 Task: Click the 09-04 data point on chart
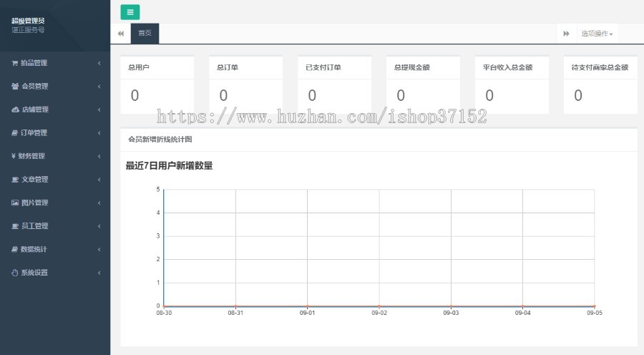(x=522, y=306)
